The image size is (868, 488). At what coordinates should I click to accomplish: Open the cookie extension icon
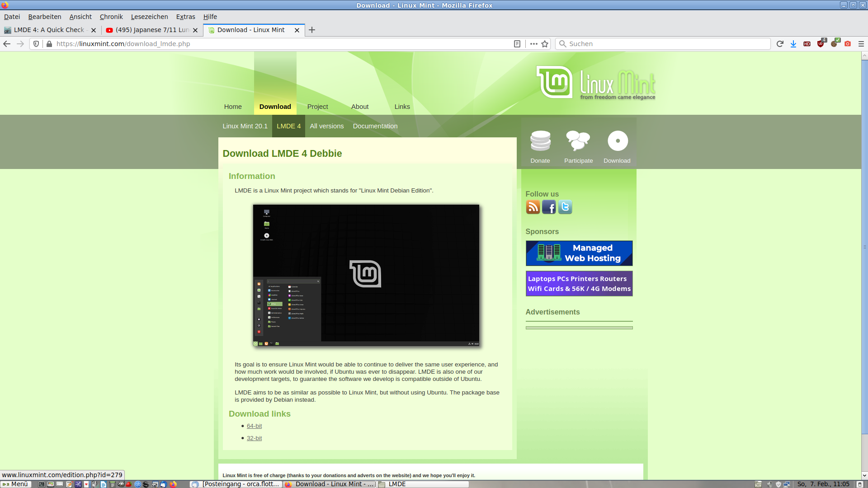click(835, 43)
